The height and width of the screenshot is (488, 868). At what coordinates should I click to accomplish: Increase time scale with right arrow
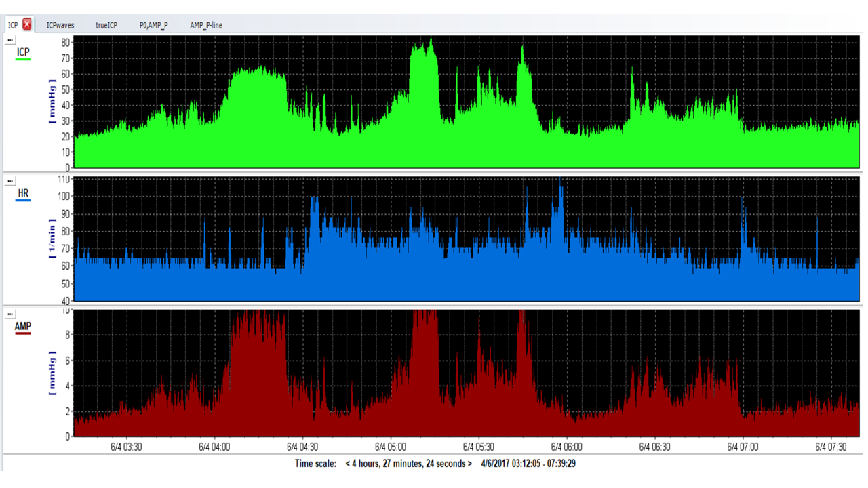469,464
